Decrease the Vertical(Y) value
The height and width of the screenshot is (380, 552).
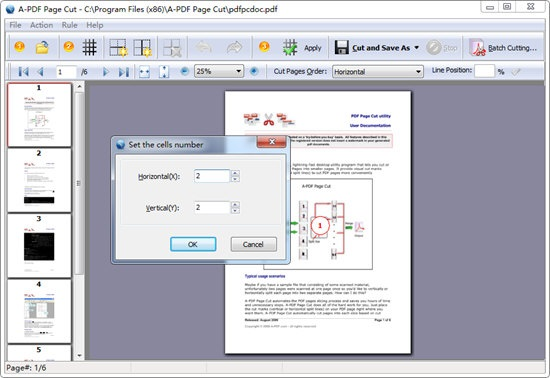tap(235, 211)
